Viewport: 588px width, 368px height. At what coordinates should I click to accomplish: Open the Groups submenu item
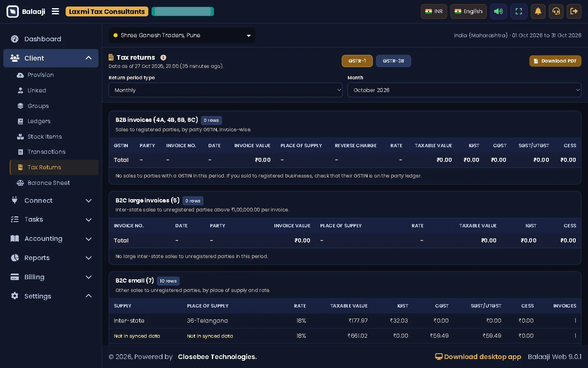[54, 106]
